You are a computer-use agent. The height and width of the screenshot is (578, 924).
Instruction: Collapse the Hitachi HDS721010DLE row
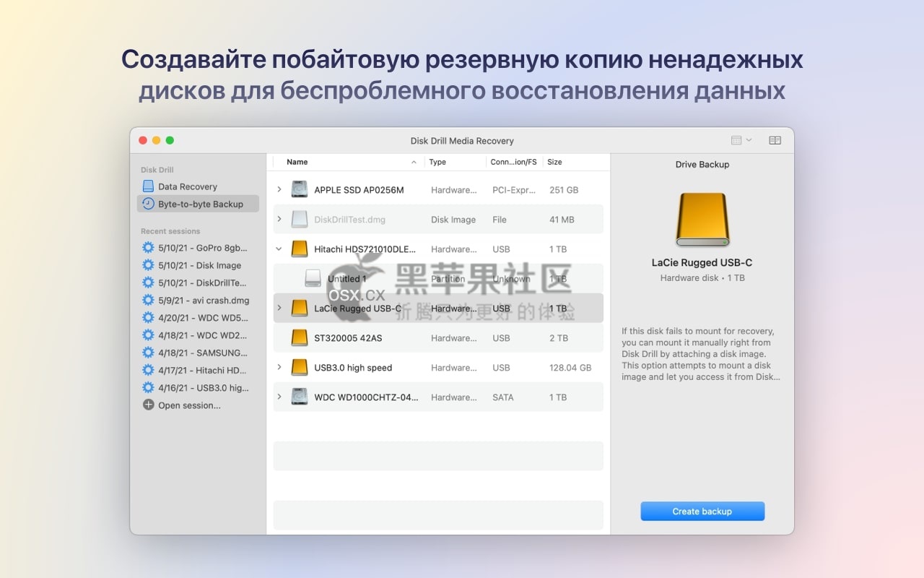click(x=279, y=249)
